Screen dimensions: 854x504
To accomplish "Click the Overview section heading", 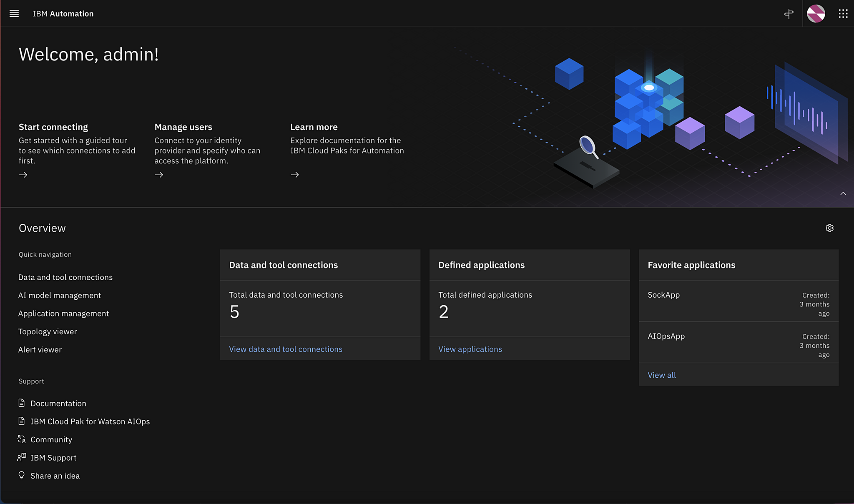I will point(42,228).
